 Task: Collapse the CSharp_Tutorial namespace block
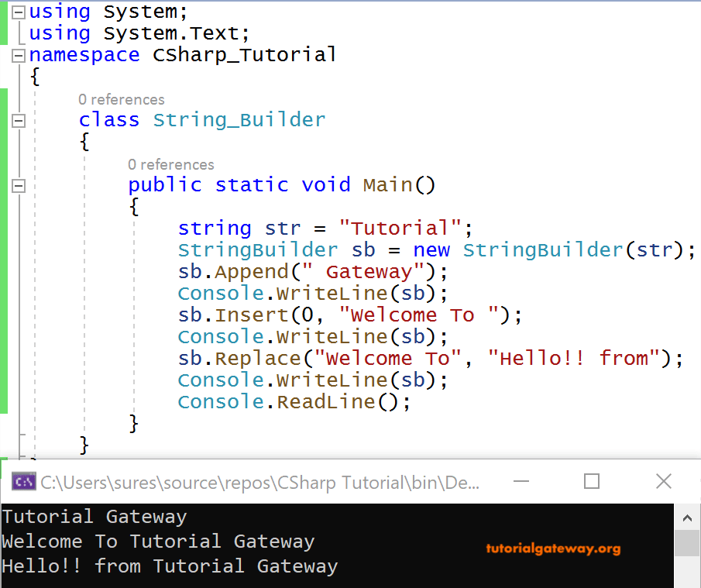pyautogui.click(x=18, y=54)
